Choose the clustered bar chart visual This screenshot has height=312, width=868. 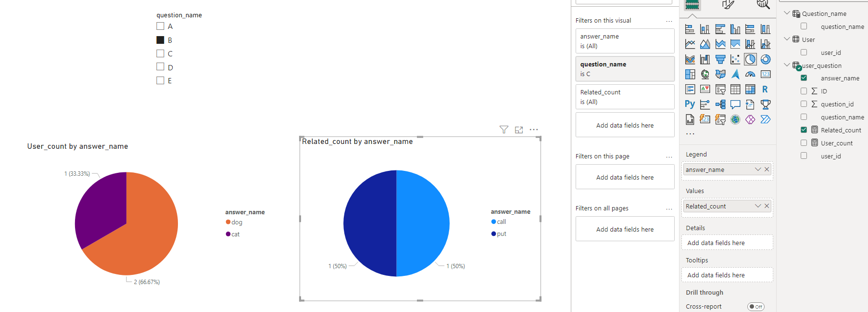click(x=720, y=29)
